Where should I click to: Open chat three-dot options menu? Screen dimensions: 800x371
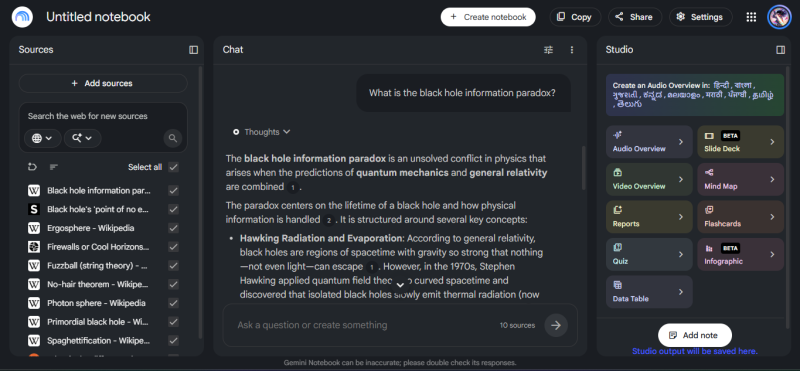pos(571,50)
